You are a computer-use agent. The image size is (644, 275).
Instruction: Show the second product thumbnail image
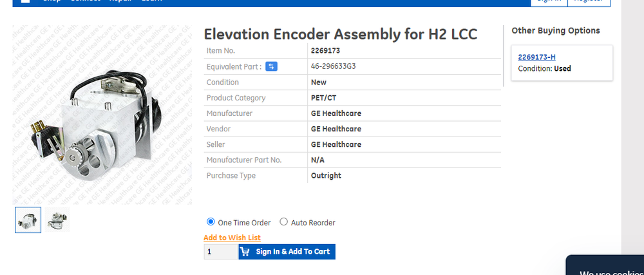tap(59, 220)
